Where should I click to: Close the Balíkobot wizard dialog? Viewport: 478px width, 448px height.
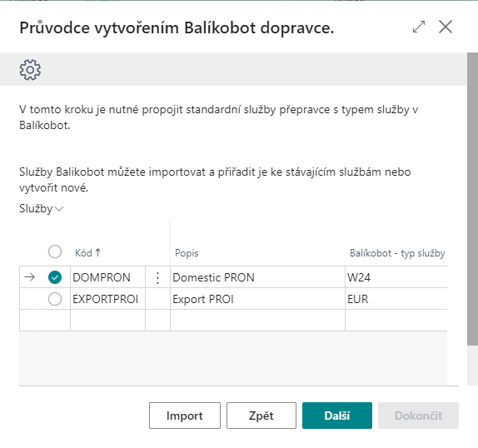click(446, 27)
